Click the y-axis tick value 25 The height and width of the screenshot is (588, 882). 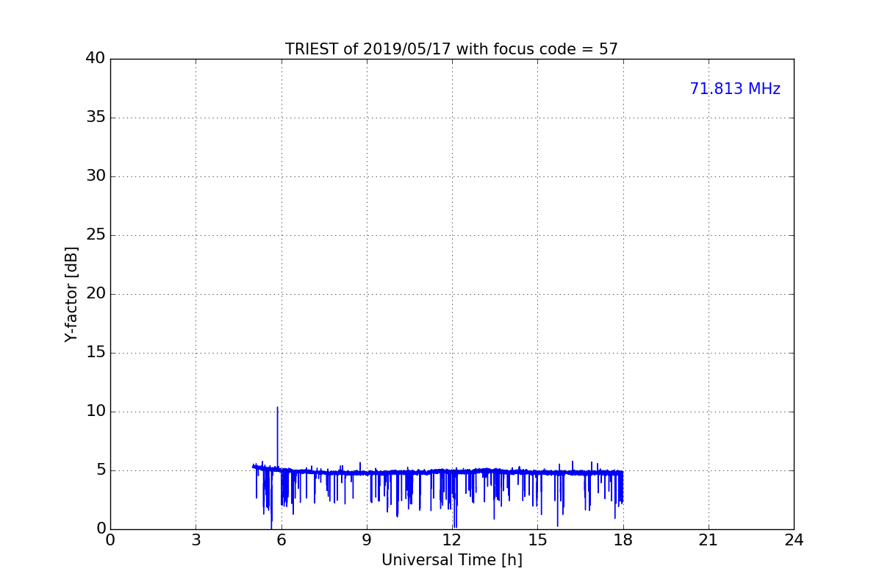(96, 235)
